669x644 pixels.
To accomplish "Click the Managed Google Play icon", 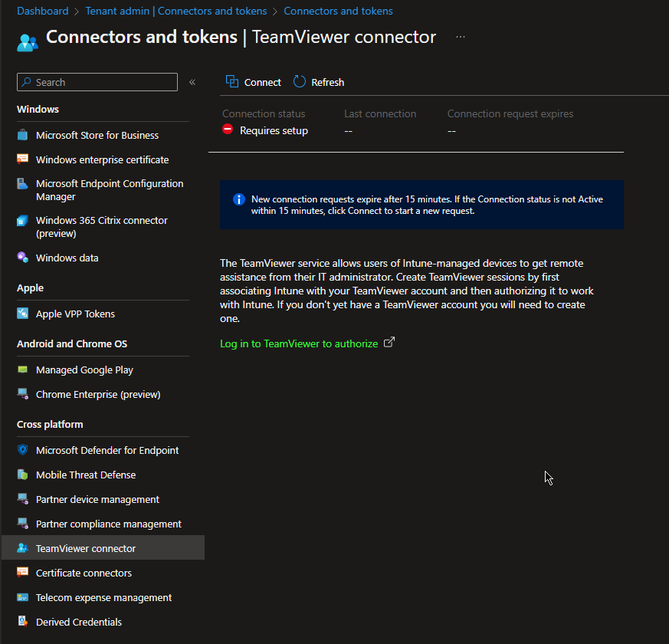I will pos(23,370).
